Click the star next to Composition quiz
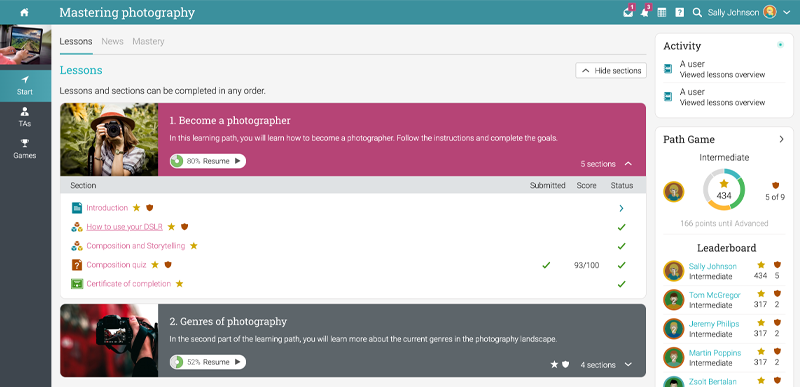The width and height of the screenshot is (800, 387). click(155, 265)
